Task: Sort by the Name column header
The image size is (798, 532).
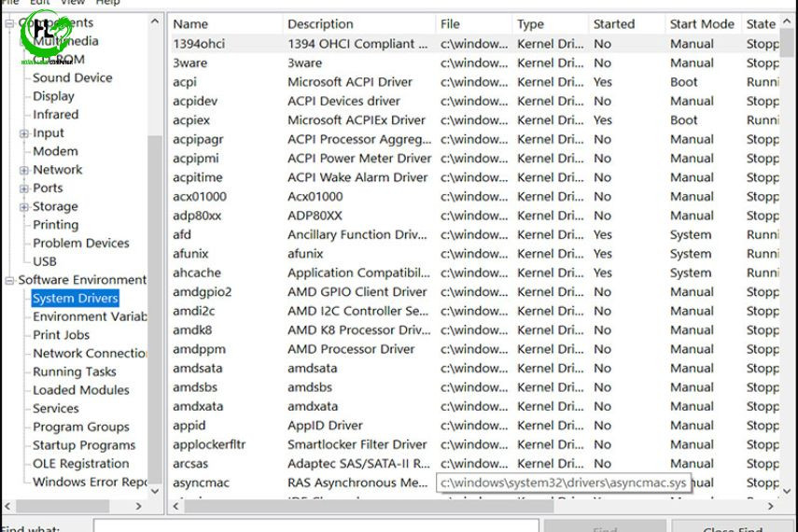Action: pyautogui.click(x=226, y=24)
